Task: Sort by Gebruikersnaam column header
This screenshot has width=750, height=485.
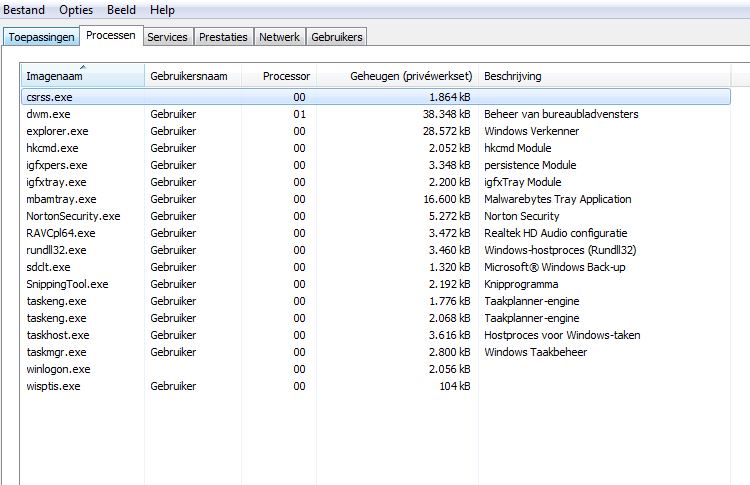Action: [195, 76]
